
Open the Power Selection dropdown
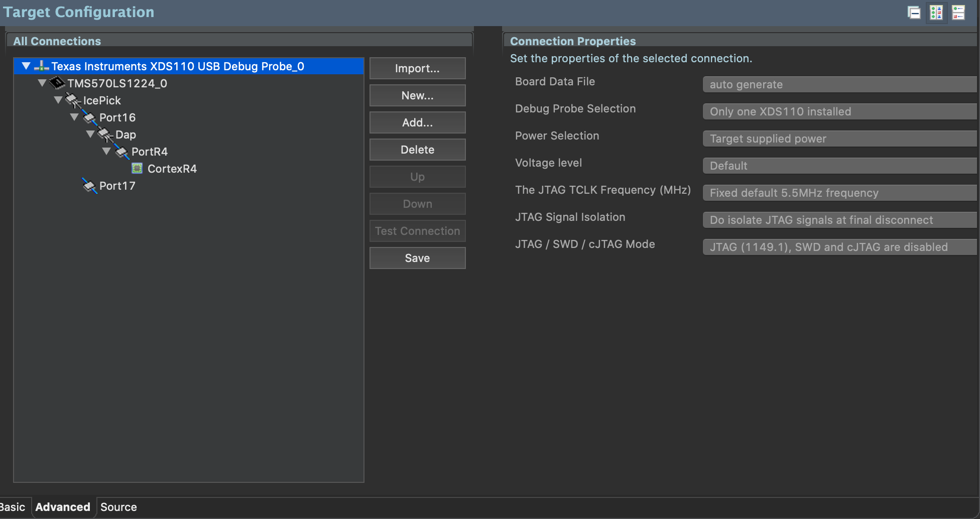click(840, 139)
